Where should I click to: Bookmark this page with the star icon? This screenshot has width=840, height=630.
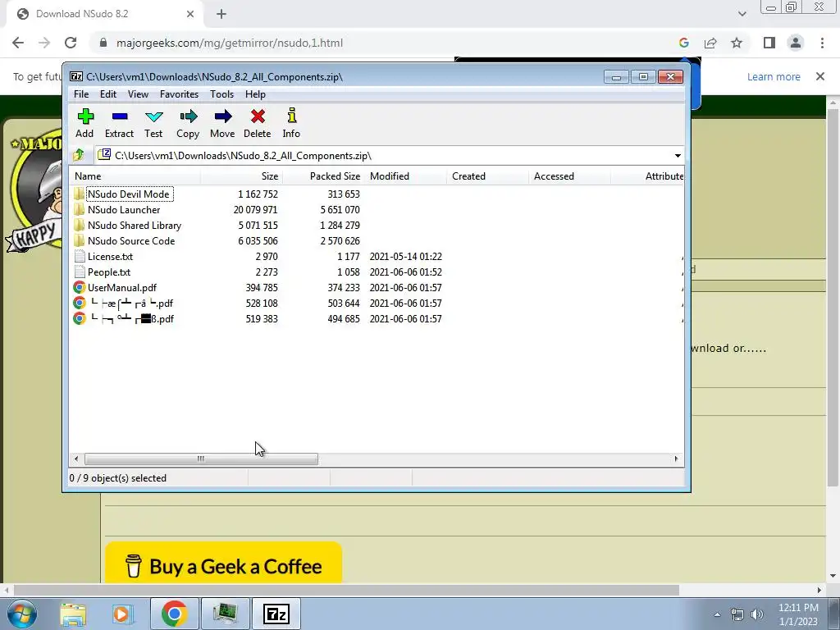coord(737,43)
